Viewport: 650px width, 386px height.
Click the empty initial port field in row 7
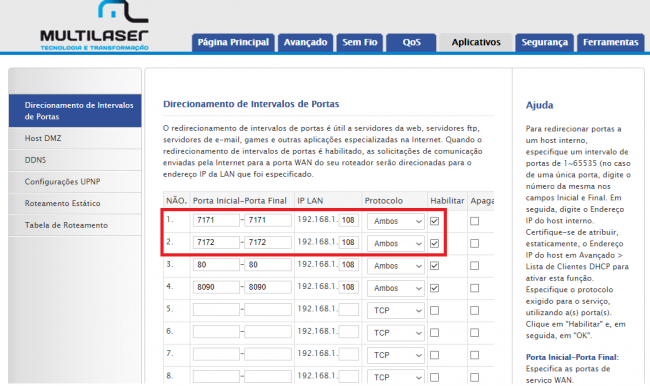(x=216, y=354)
